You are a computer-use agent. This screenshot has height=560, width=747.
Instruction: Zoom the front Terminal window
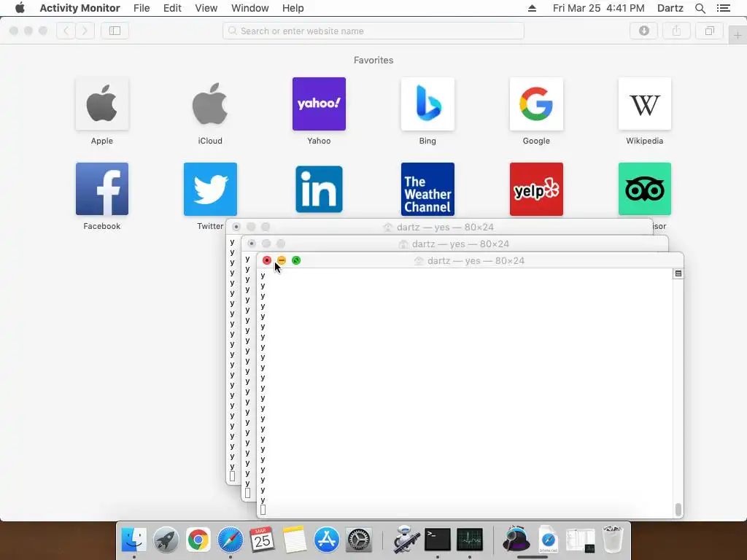point(296,260)
